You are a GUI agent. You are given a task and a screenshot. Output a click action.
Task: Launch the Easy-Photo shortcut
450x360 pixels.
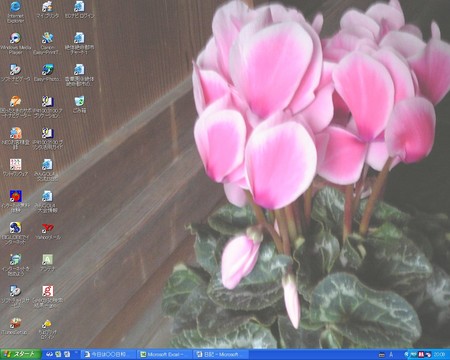click(x=47, y=73)
